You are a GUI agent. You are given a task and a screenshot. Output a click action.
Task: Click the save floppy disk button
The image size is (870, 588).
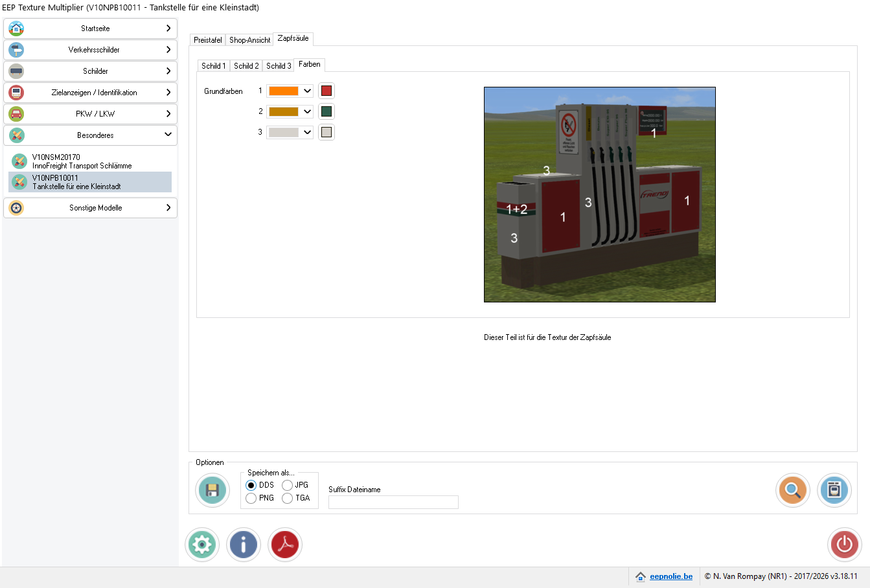tap(212, 490)
